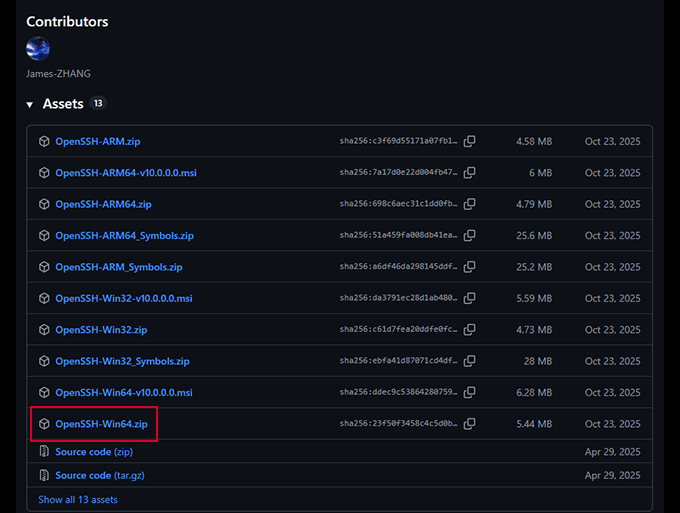Viewport: 680px width, 513px height.
Task: Copy SHA256 hash for OpenSSH-ARM.zip
Action: [x=469, y=141]
